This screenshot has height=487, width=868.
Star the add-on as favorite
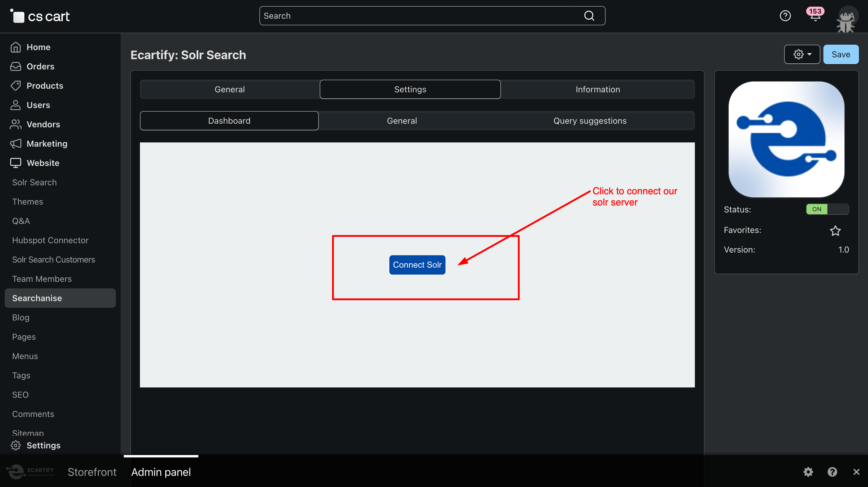(x=835, y=230)
